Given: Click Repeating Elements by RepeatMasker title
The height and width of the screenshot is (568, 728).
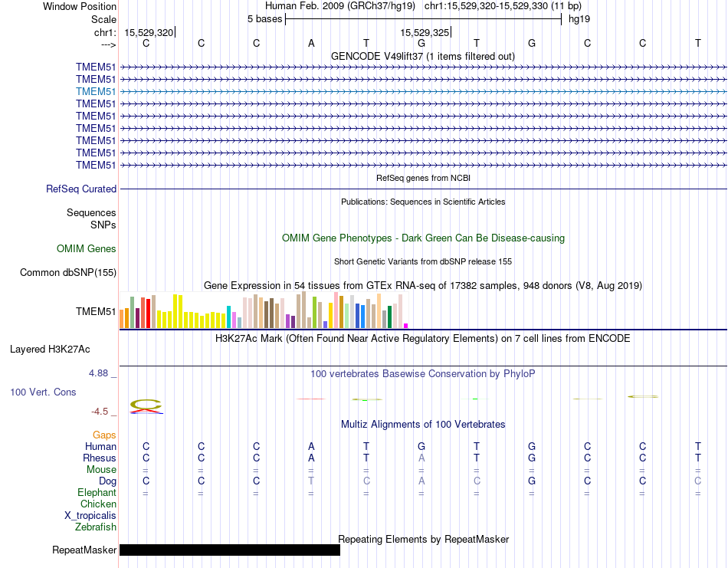Looking at the screenshot, I should point(423,539).
